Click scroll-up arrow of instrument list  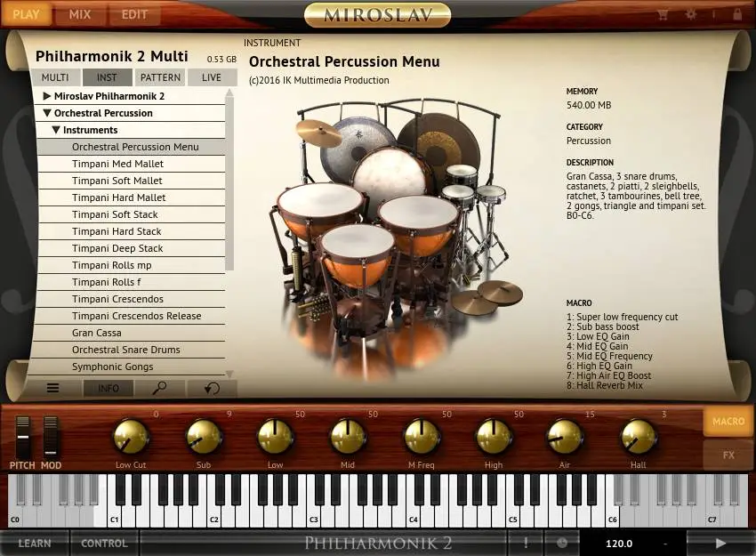pos(229,92)
